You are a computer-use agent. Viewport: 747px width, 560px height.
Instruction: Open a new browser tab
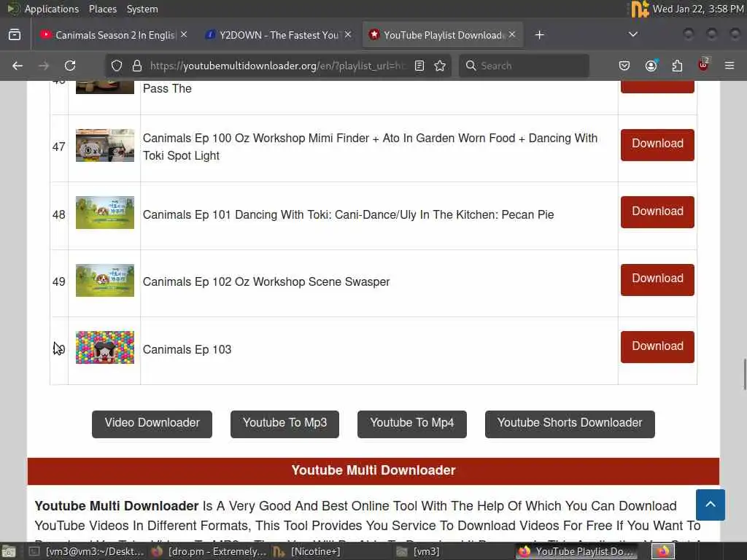539,35
